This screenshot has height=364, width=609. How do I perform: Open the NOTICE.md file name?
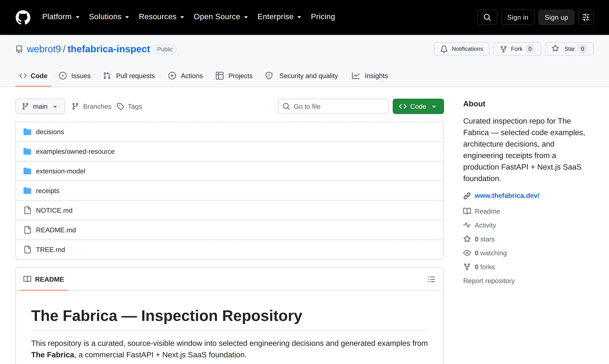[x=54, y=210]
